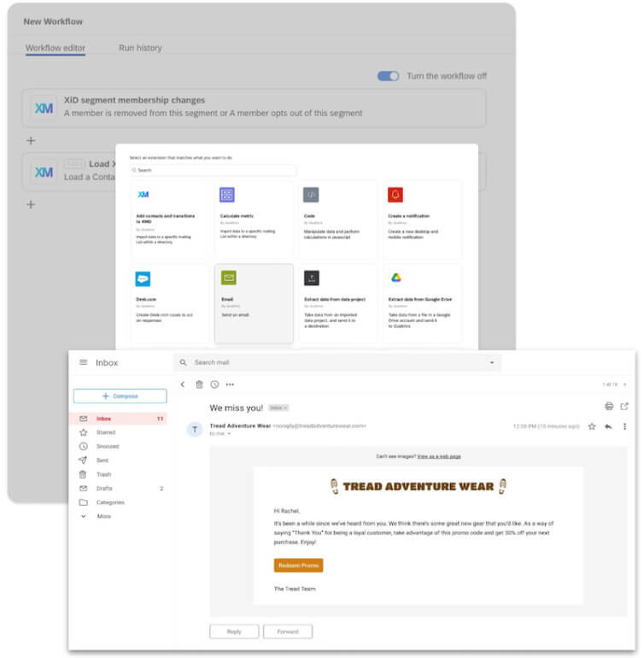The image size is (644, 658).
Task: Delete the open email with trash icon
Action: [x=199, y=385]
